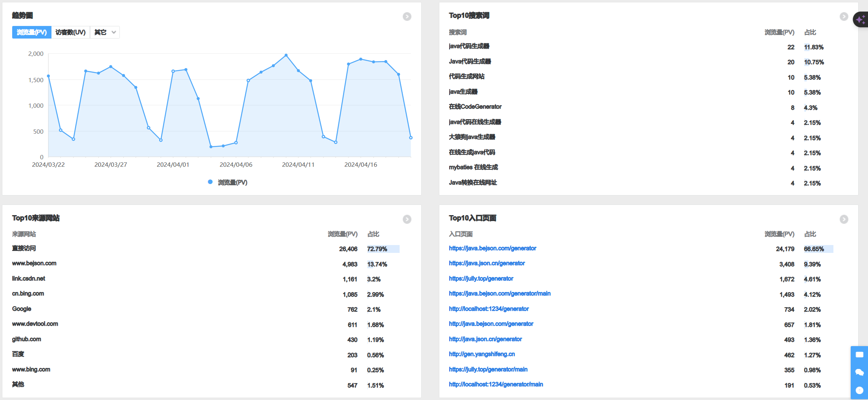Open details arrow for Top10来源网站 panel

[407, 219]
